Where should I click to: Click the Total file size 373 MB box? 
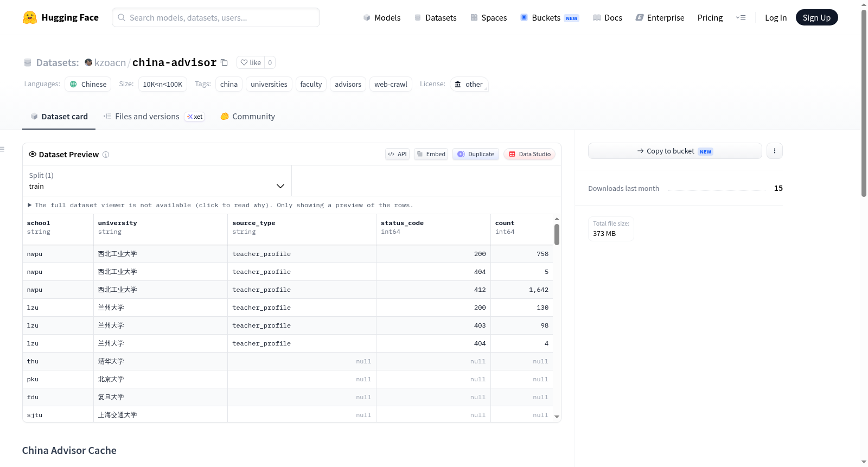pyautogui.click(x=611, y=228)
